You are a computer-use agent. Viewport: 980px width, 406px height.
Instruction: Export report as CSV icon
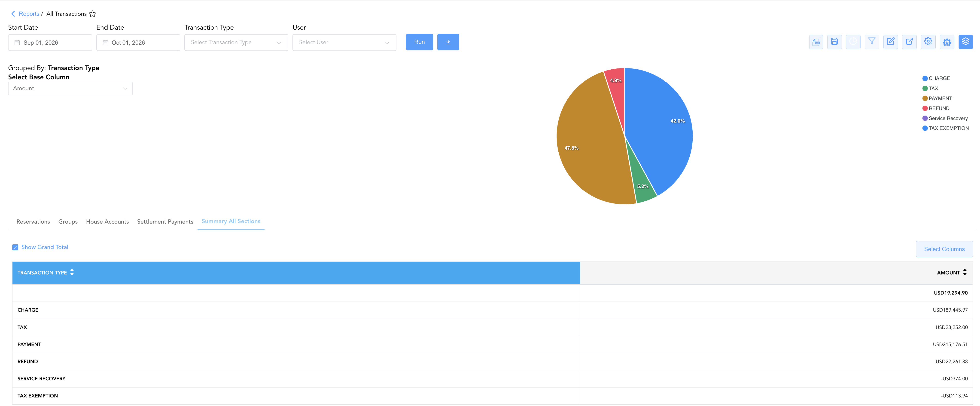[x=816, y=42]
